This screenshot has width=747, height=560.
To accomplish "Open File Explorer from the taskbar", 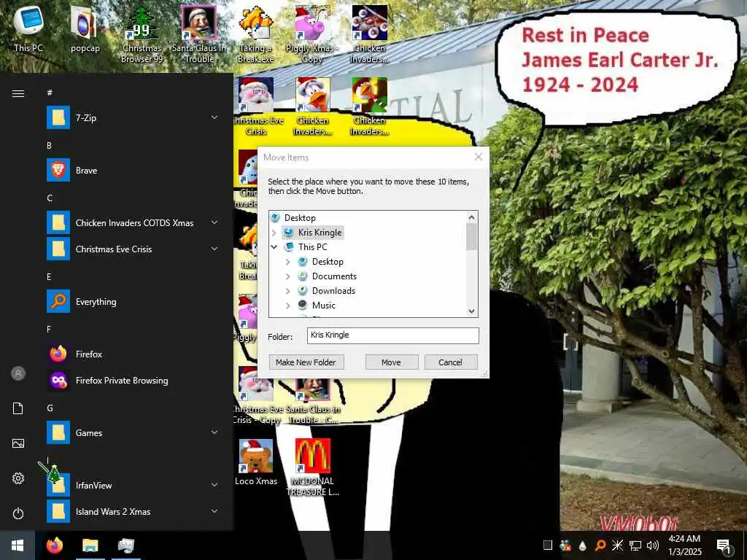I will (x=90, y=545).
